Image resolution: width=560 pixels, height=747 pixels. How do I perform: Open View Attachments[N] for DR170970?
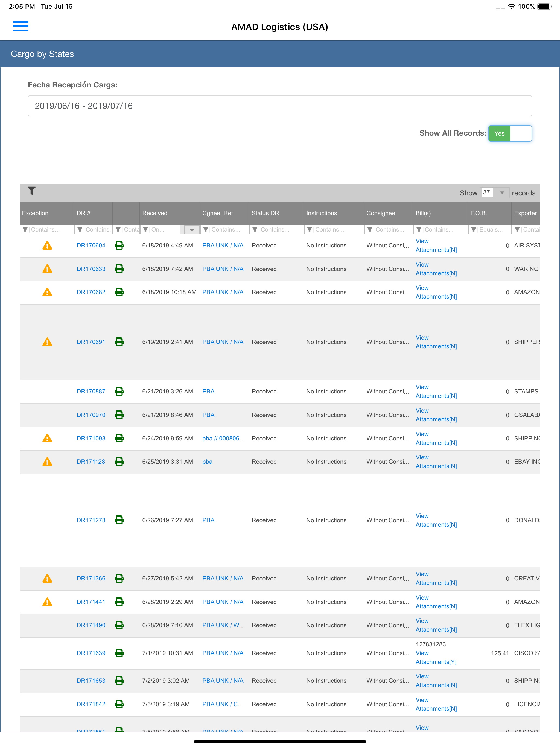tap(436, 415)
